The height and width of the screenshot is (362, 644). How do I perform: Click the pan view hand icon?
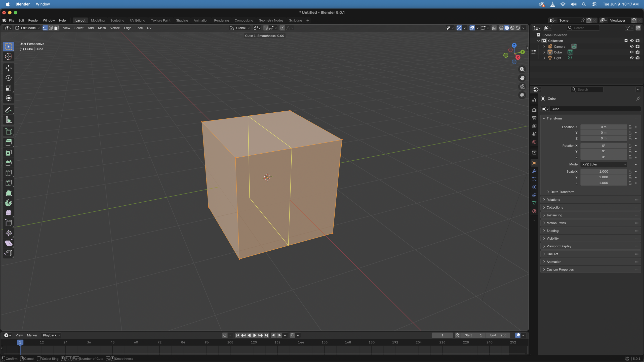522,78
